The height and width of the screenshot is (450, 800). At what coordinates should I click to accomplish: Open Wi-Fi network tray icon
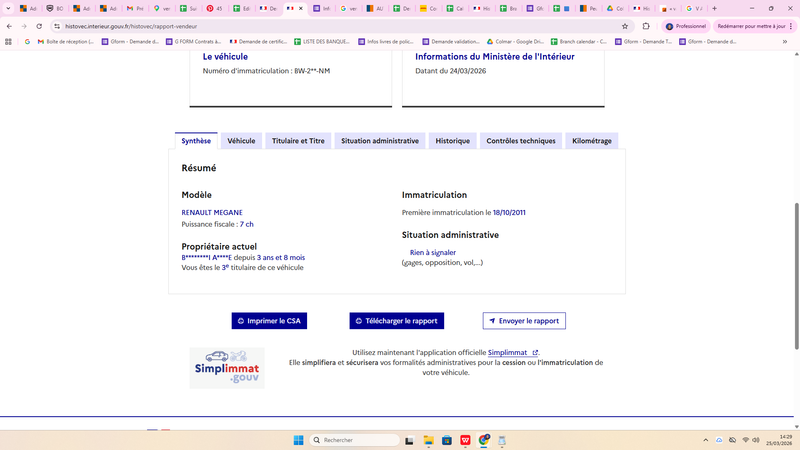click(x=745, y=440)
